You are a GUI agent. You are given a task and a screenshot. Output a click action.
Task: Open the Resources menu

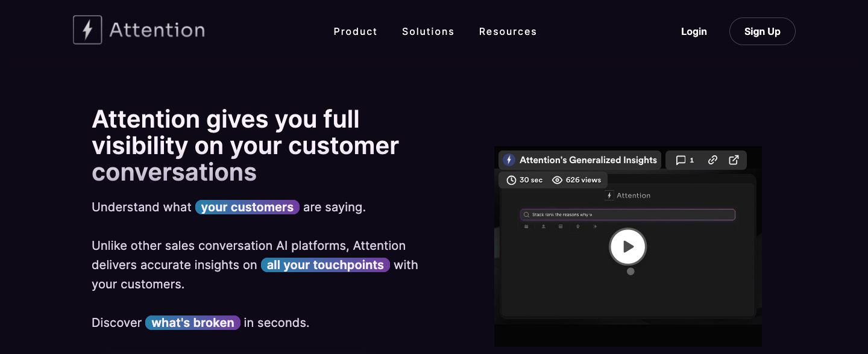point(508,31)
